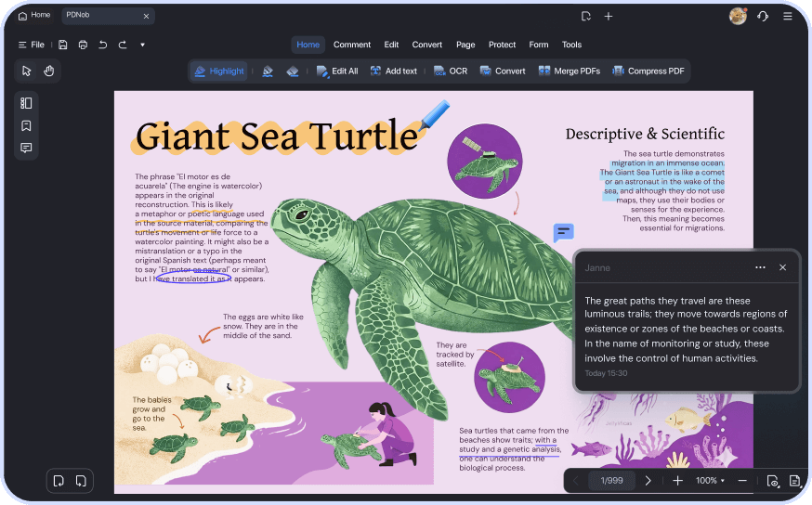This screenshot has height=505, width=812.
Task: Switch to the Comment tab
Action: 352,45
